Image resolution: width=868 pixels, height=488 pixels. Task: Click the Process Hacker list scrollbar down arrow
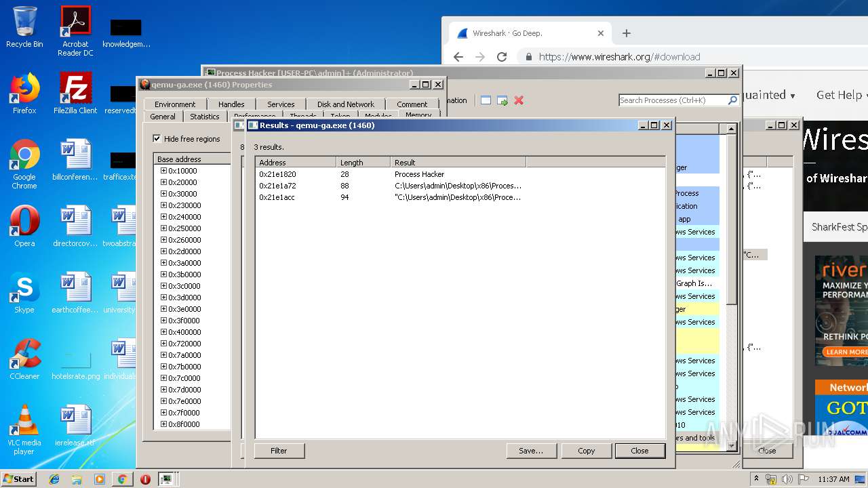pyautogui.click(x=732, y=445)
